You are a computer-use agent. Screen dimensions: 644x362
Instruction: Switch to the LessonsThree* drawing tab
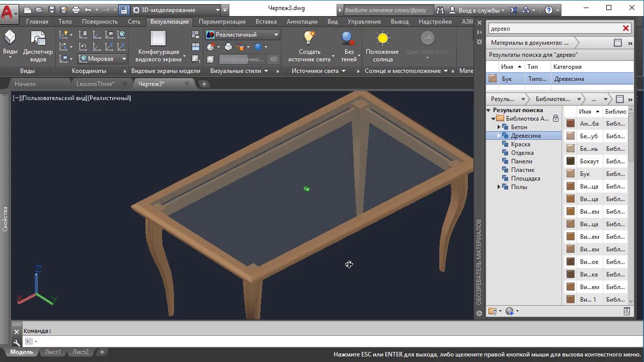[96, 84]
